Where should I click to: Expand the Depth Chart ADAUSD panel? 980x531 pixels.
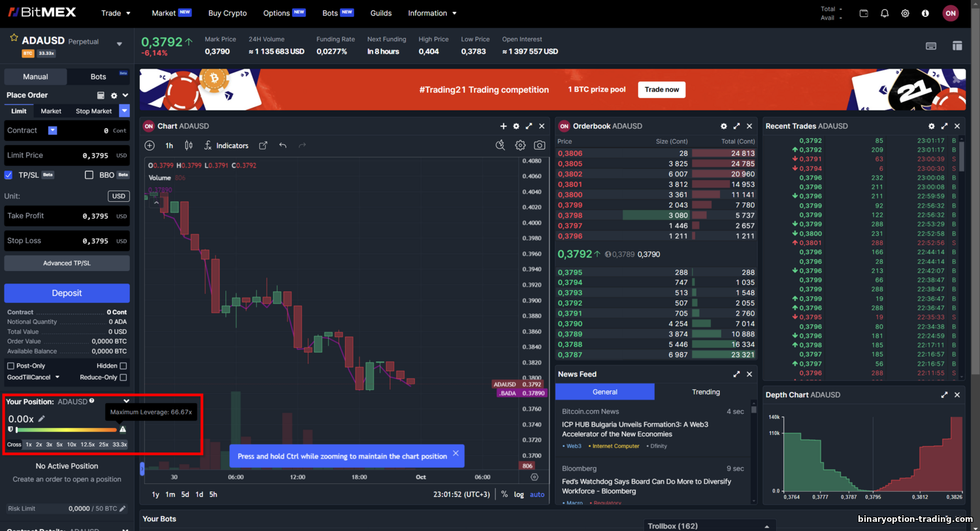pos(944,394)
